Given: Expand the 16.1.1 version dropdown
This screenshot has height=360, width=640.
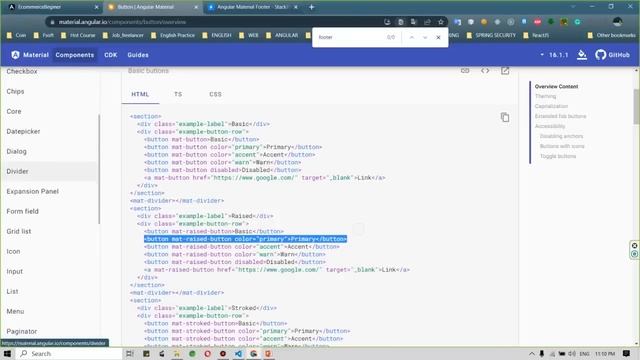Looking at the screenshot, I should [x=554, y=55].
